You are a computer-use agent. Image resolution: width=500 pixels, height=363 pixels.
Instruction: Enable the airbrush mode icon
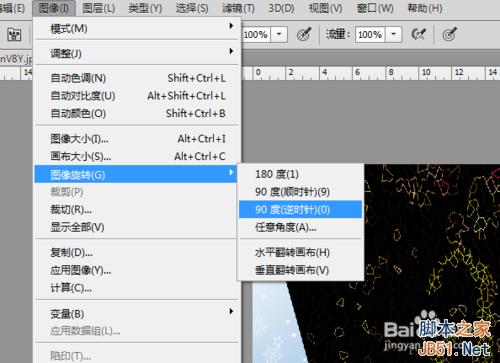[x=419, y=34]
